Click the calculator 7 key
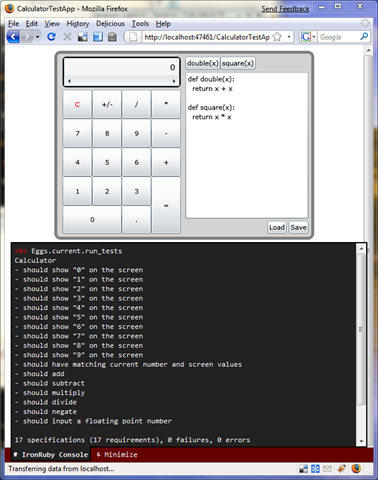Screen dimensions: 378x480 pos(77,133)
